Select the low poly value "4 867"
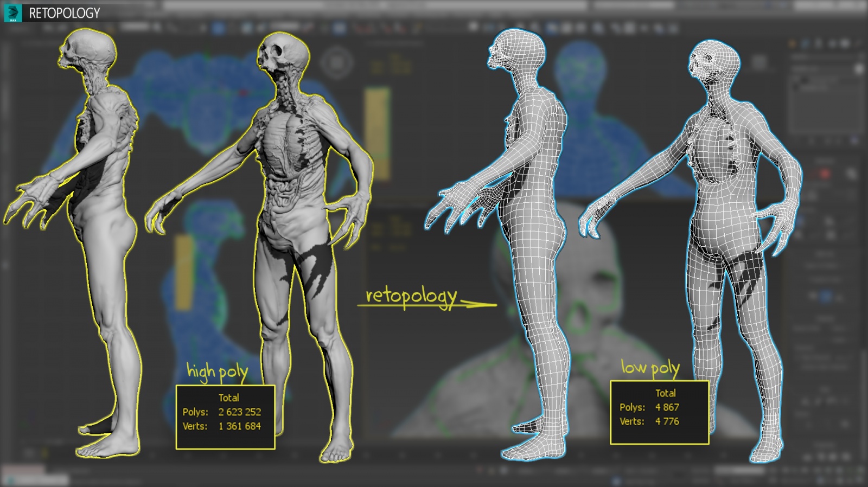This screenshot has height=487, width=868. 667,407
